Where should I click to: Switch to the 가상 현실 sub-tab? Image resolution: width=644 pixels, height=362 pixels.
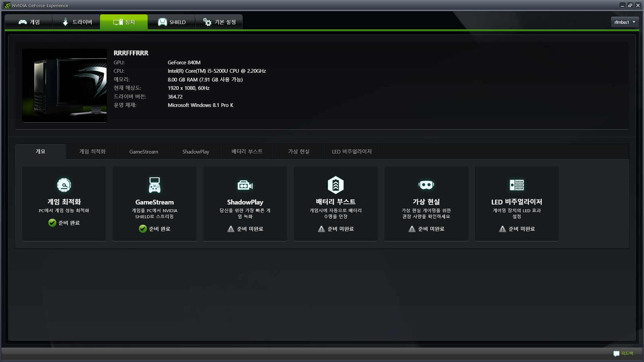coord(299,152)
